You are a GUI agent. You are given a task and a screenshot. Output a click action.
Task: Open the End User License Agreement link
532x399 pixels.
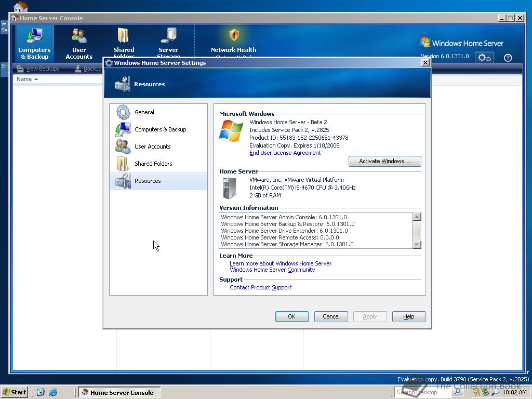click(285, 153)
